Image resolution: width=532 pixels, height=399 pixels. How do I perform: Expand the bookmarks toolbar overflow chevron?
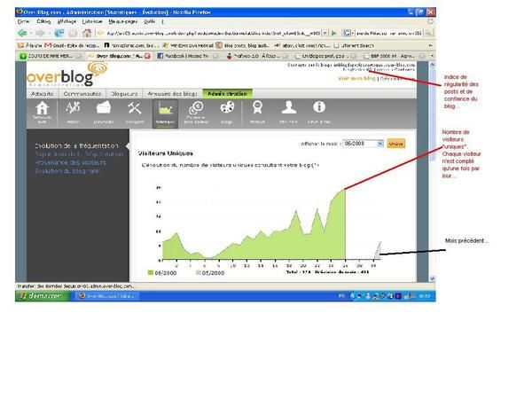(x=431, y=45)
